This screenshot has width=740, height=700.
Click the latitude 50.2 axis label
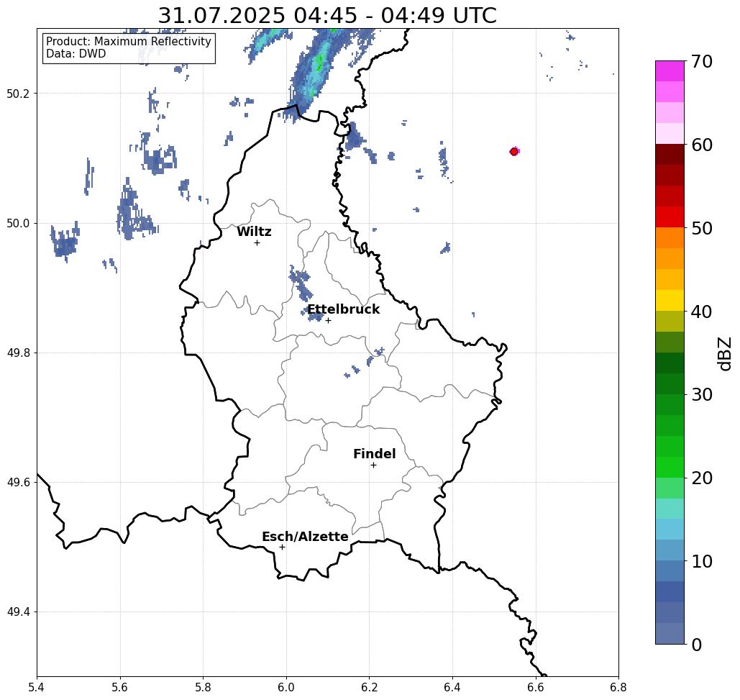pos(18,94)
